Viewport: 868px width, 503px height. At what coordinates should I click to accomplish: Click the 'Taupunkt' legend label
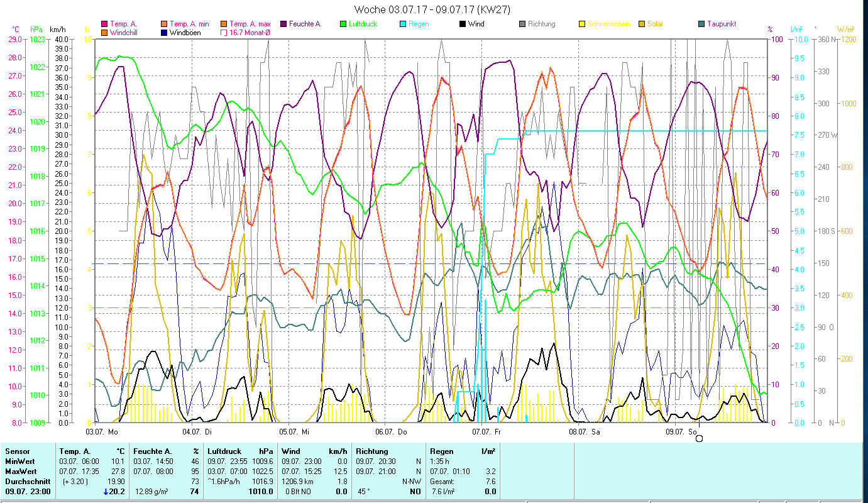pos(722,24)
